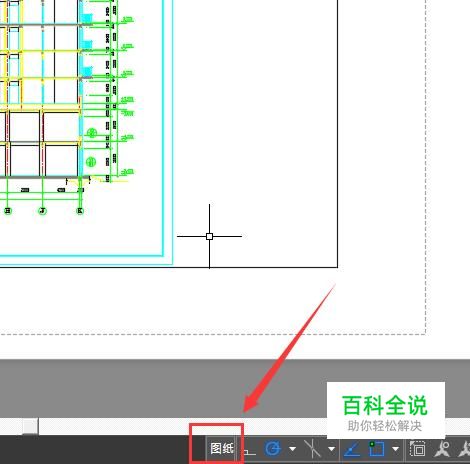Open object snap settings dropdown arrow
This screenshot has height=464, width=470.
click(x=395, y=449)
